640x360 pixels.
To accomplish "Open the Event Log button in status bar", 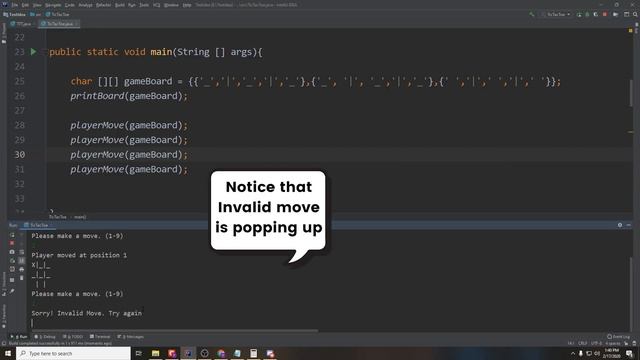I will click(618, 337).
